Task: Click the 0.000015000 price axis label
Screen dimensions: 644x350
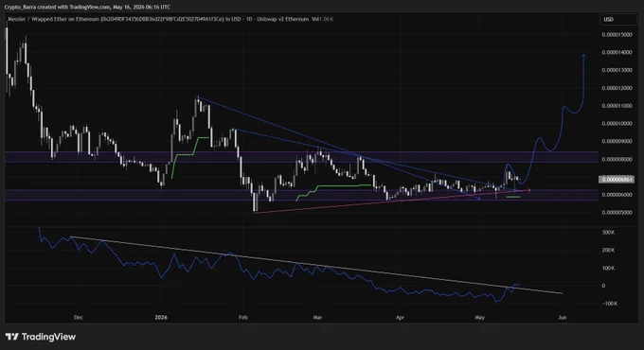Action: pos(617,35)
